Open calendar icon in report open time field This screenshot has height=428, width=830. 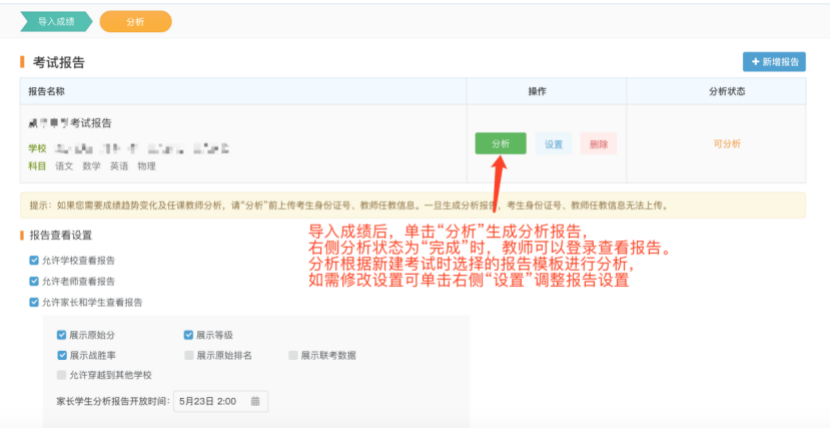coord(256,401)
